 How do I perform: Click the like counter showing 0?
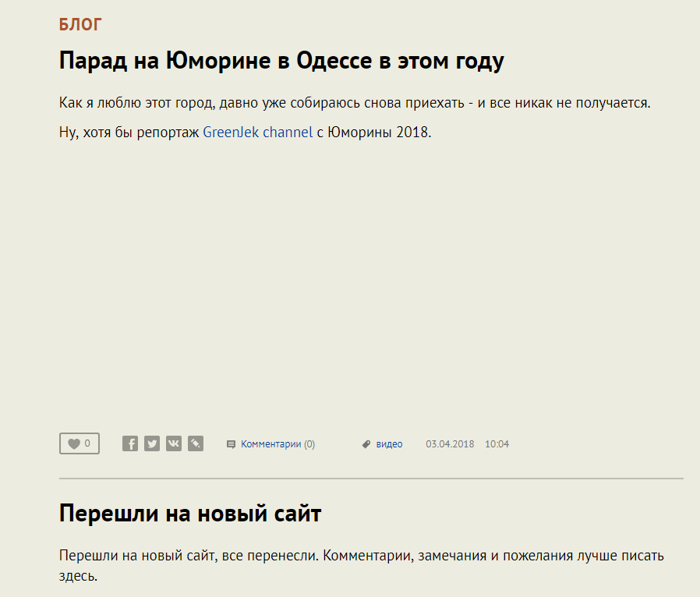point(87,443)
